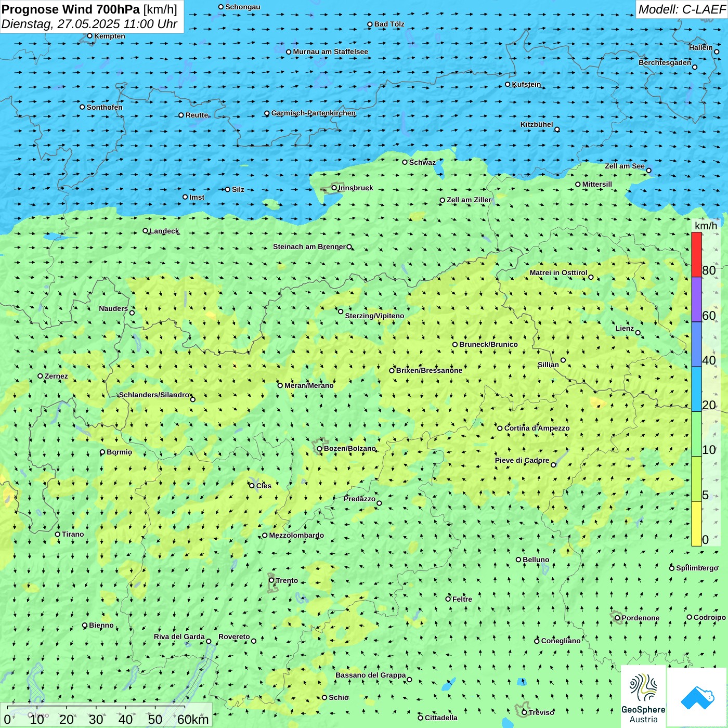728x728 pixels.
Task: Click the Hallein label
Action: click(x=701, y=47)
